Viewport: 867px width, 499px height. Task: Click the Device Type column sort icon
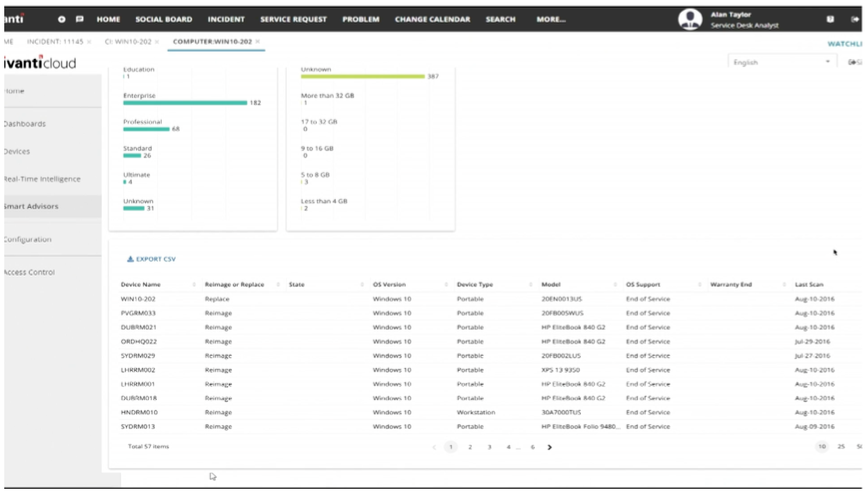click(531, 284)
